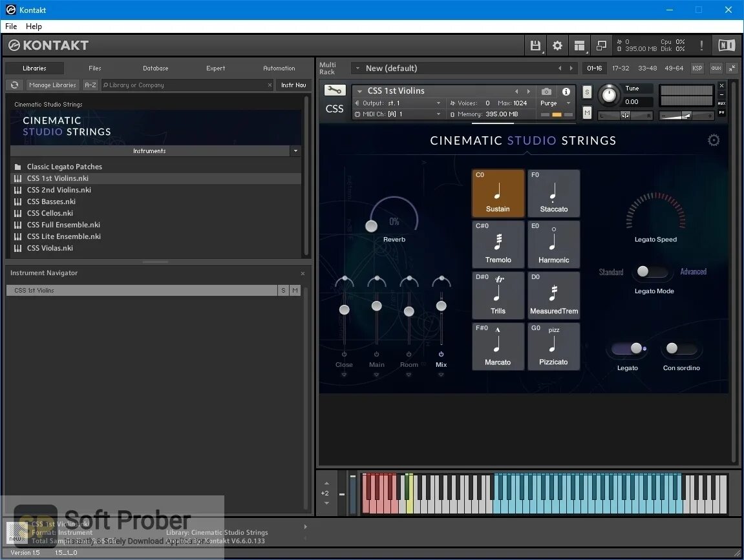Select rack page 49-64

pyautogui.click(x=674, y=68)
